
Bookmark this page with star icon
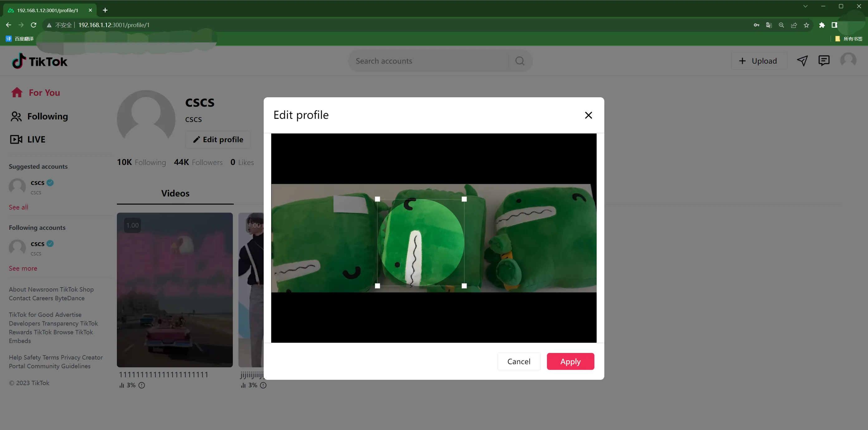pyautogui.click(x=806, y=25)
